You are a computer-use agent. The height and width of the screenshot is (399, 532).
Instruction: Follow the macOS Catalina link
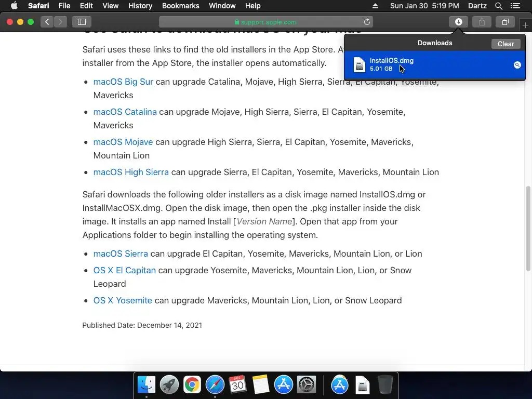(x=125, y=112)
